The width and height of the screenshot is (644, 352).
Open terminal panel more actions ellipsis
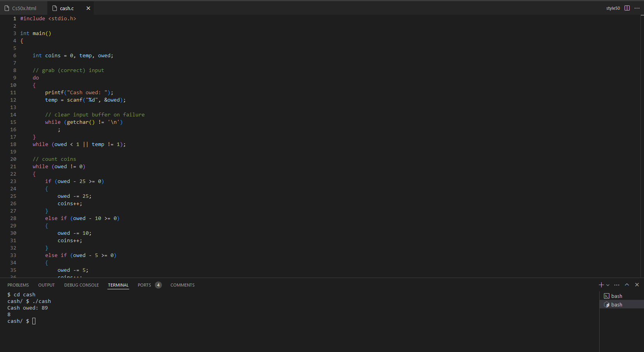point(617,285)
